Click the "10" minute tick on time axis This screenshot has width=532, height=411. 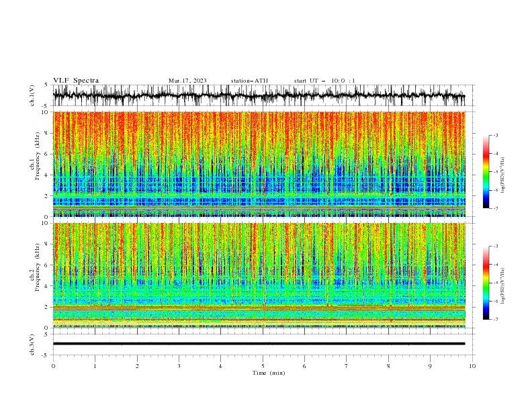[472, 366]
